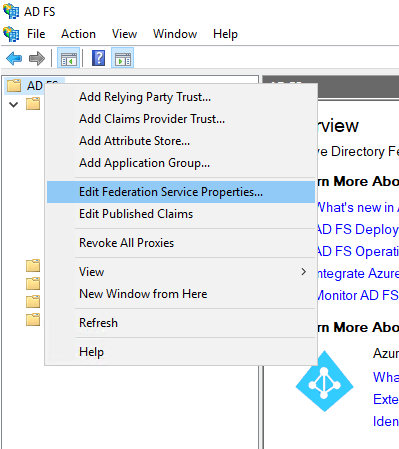Select the AD FS root folder in the tree
Viewport: 399px width, 449px height.
[25, 86]
